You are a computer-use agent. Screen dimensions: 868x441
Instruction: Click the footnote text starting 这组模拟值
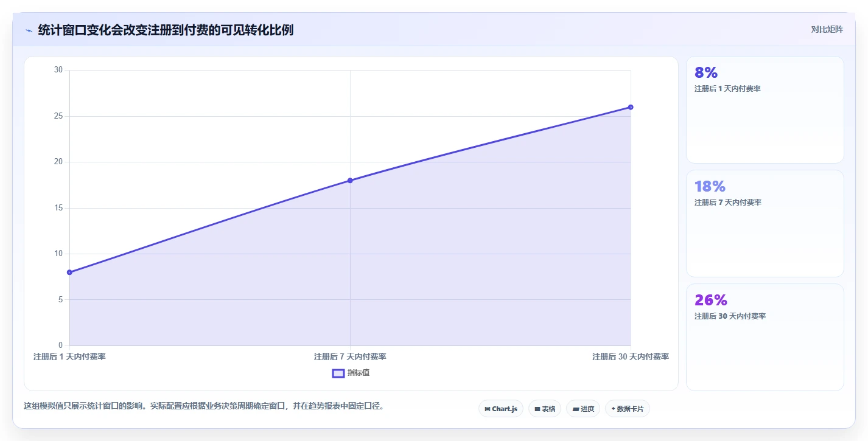click(x=205, y=406)
